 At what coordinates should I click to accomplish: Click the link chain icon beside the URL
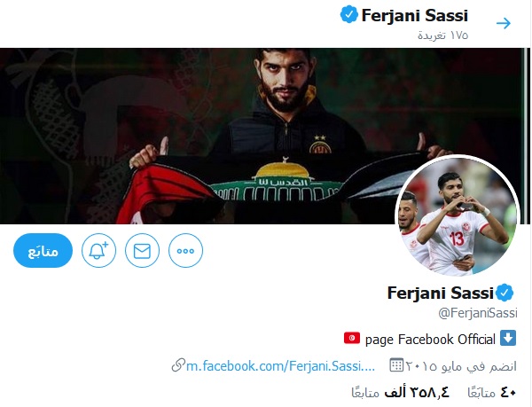(x=178, y=365)
